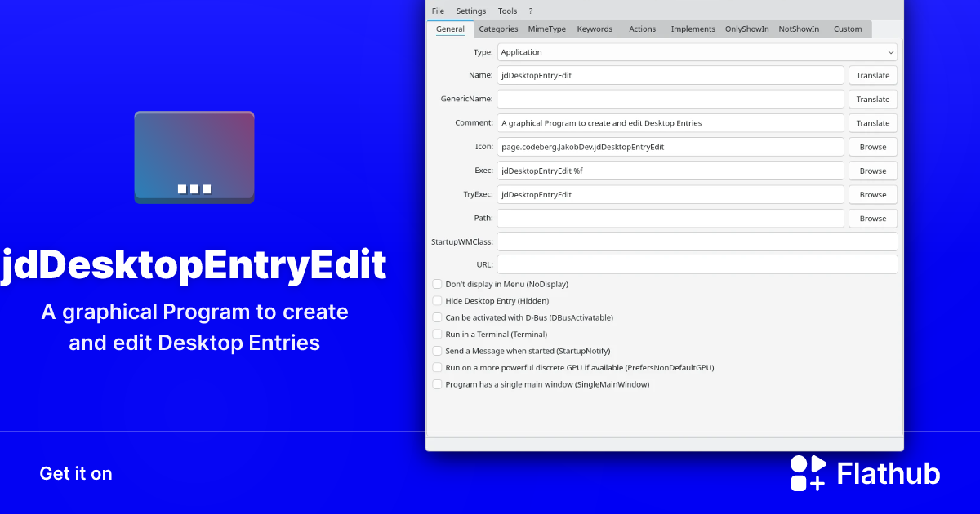The width and height of the screenshot is (980, 514).
Task: Enable Send a Message when started (StartupNotify)
Action: click(x=437, y=351)
